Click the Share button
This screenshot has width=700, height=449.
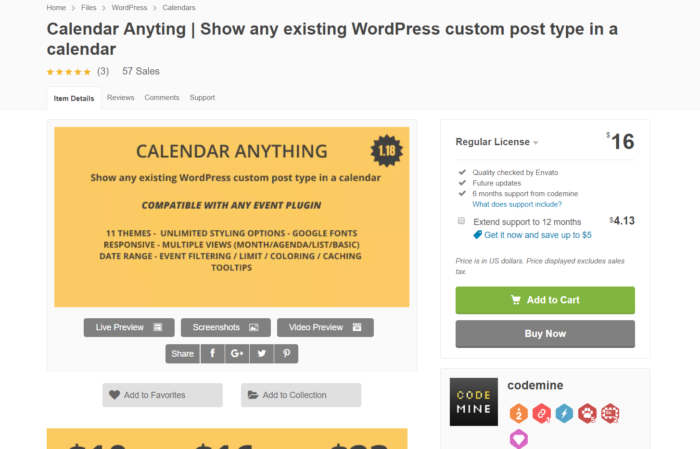182,353
